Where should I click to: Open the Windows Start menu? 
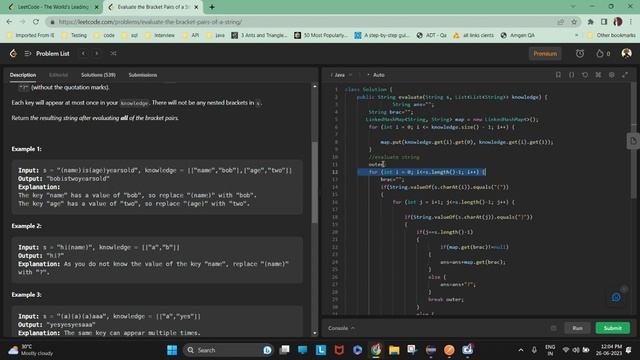coord(172,350)
